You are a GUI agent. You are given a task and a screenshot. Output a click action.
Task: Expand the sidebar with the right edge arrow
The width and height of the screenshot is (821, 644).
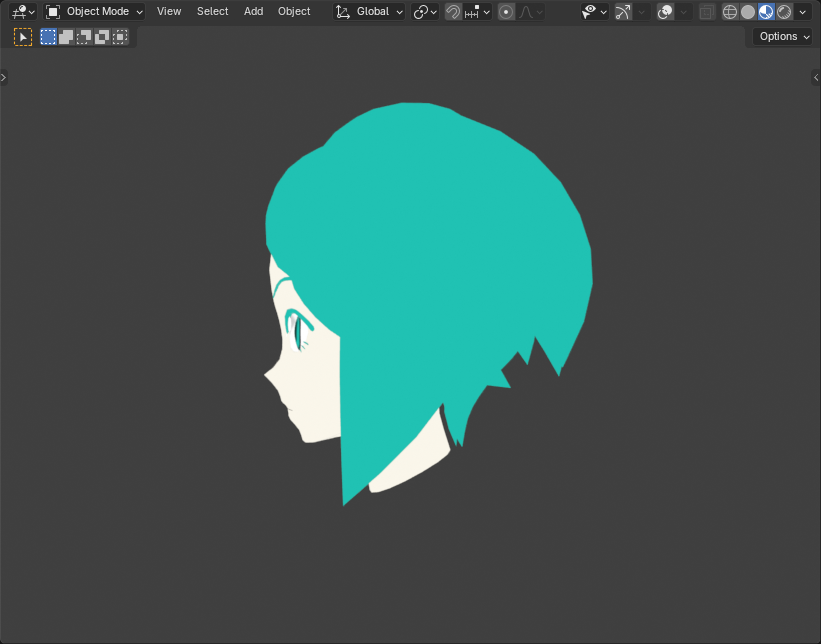[816, 77]
